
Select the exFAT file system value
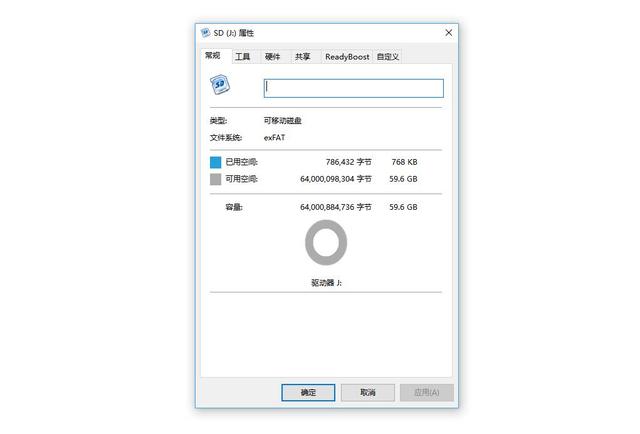[x=275, y=138]
